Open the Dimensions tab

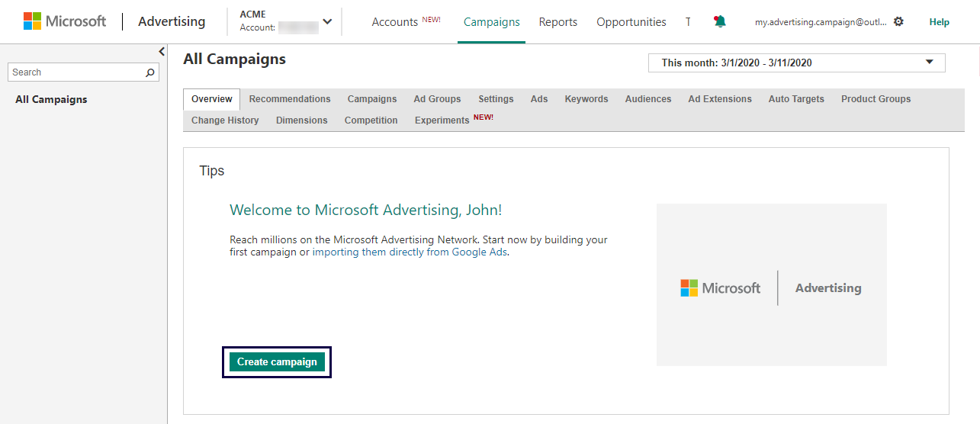tap(301, 120)
